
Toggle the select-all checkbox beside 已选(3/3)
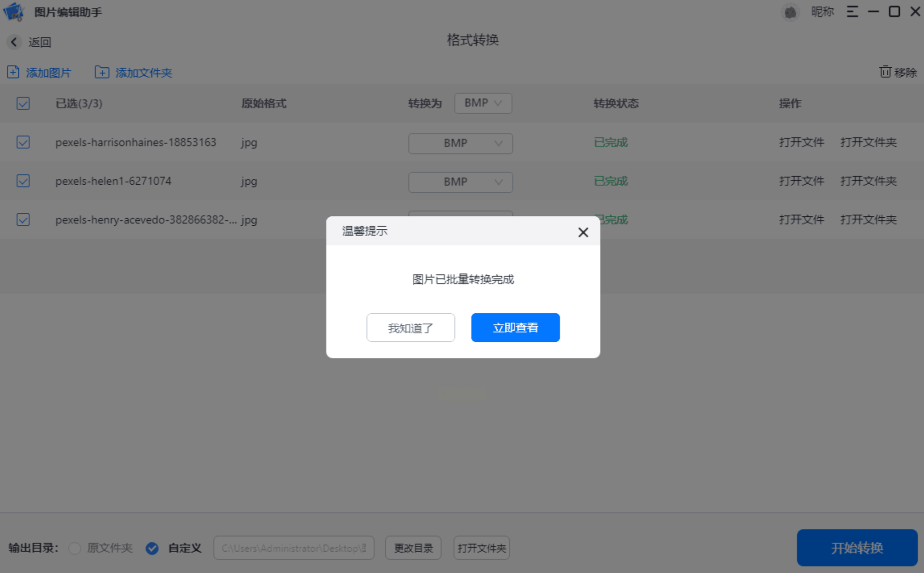(23, 103)
